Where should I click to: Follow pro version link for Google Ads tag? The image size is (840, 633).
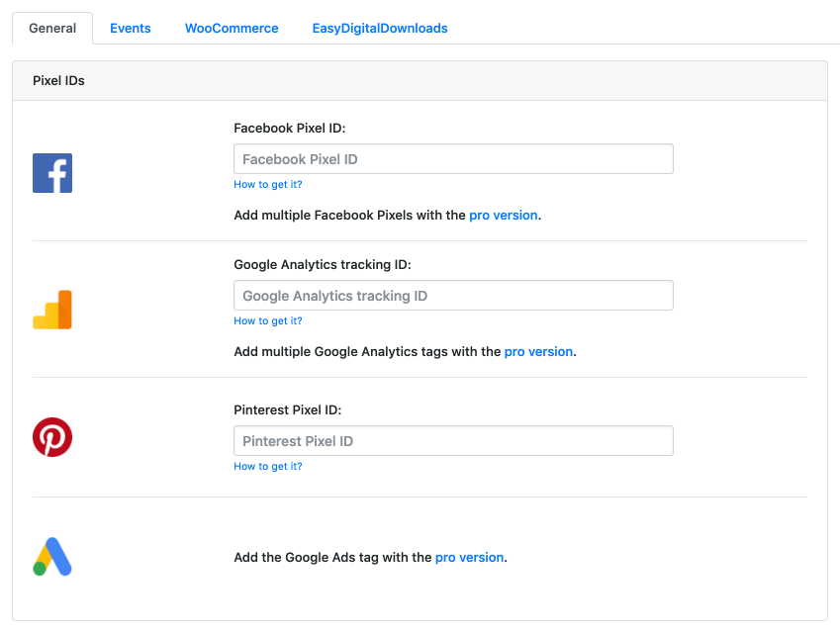469,557
